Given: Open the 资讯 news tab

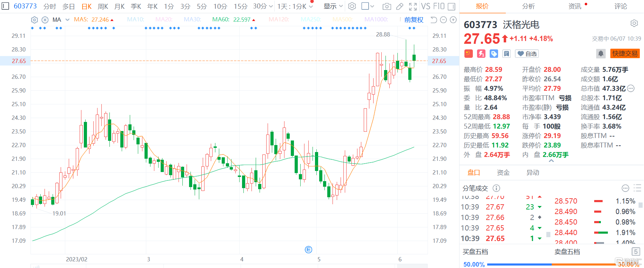Looking at the screenshot, I should pyautogui.click(x=575, y=6).
